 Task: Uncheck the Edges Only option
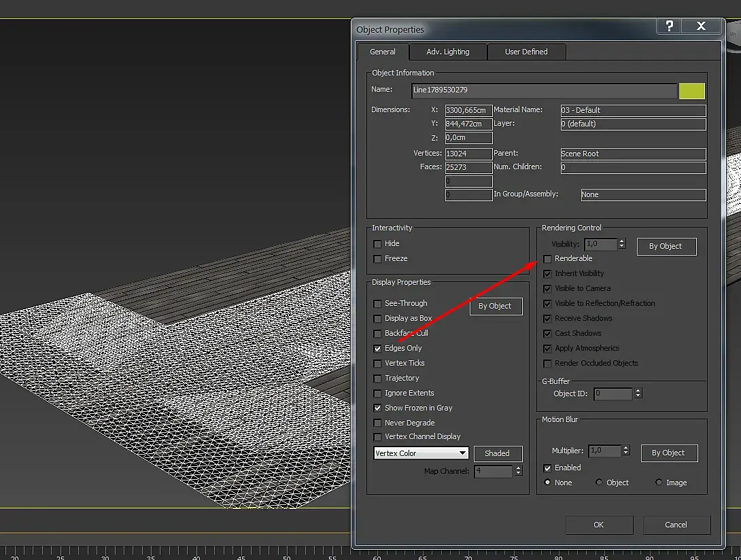point(378,349)
